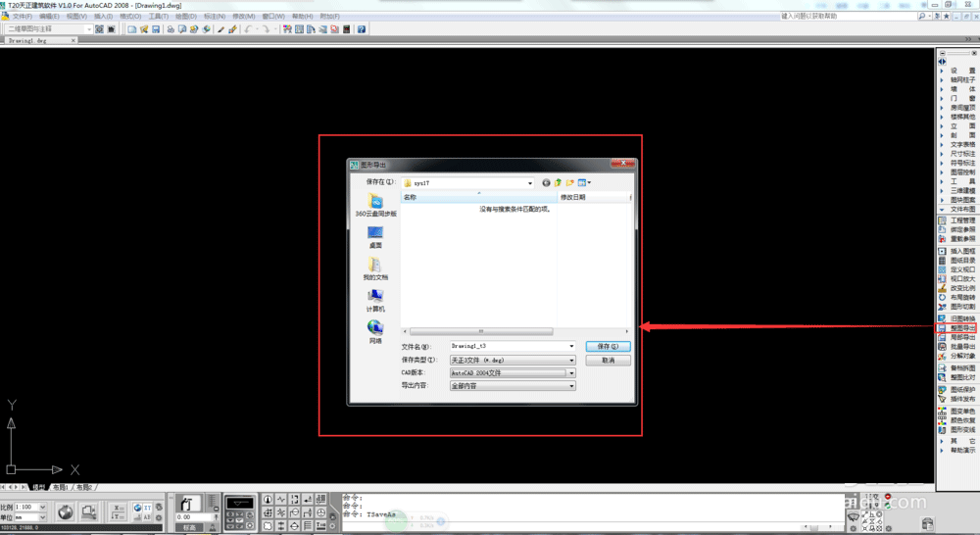Screen dimensions: 980x535
Task: Click the create new folder icon
Action: (x=570, y=183)
